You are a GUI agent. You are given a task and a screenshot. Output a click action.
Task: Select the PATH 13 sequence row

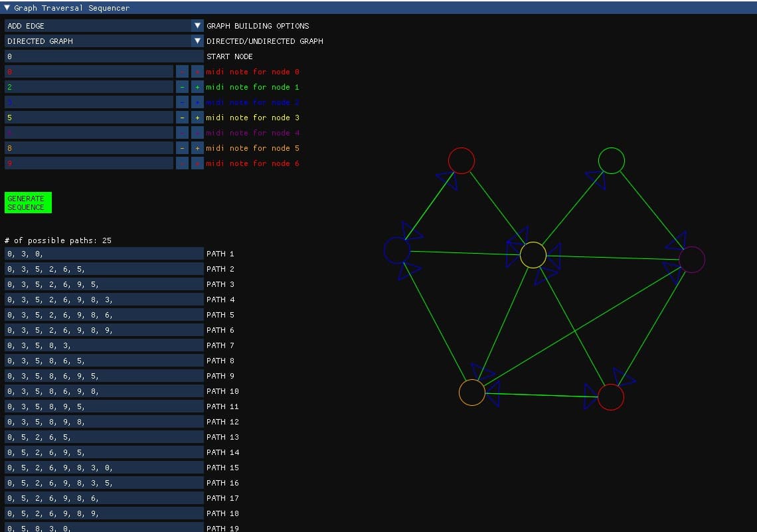click(103, 437)
